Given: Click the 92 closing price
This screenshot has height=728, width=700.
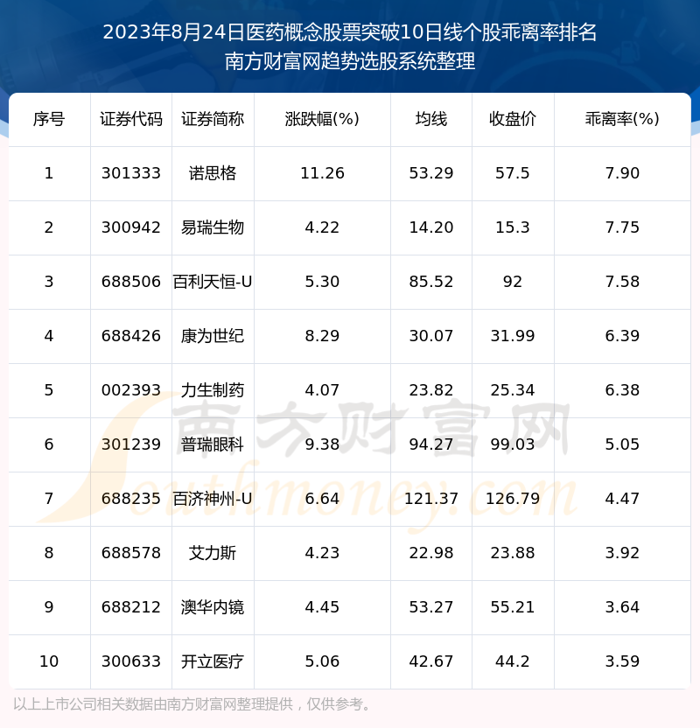Looking at the screenshot, I should tap(513, 282).
